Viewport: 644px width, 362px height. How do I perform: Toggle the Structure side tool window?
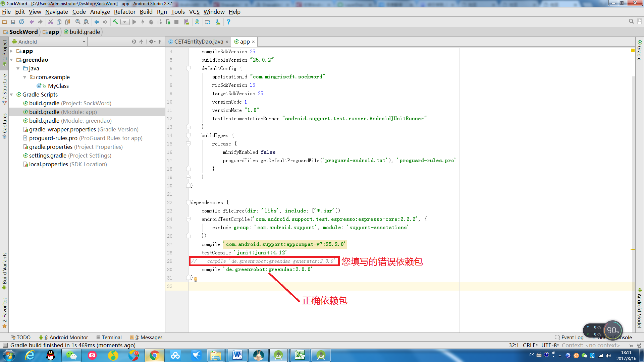click(4, 89)
